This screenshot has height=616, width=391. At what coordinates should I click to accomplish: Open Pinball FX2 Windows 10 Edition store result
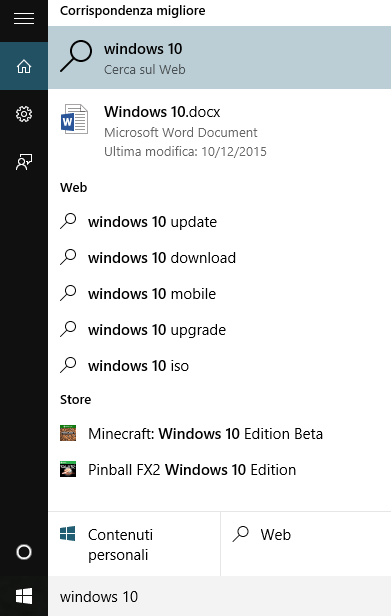coord(219,469)
